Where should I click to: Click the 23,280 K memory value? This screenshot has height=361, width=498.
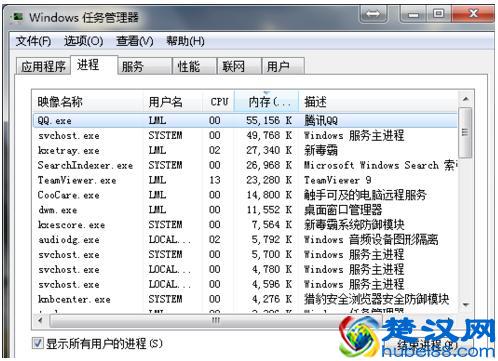click(269, 180)
